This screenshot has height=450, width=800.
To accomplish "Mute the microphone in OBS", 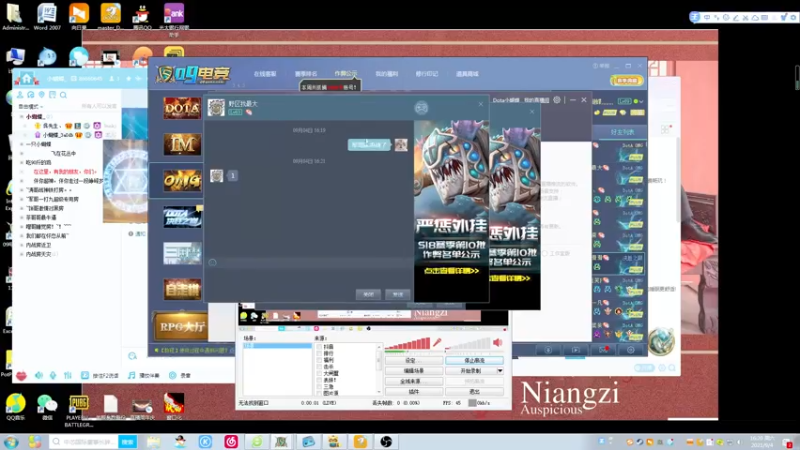I will (x=437, y=343).
